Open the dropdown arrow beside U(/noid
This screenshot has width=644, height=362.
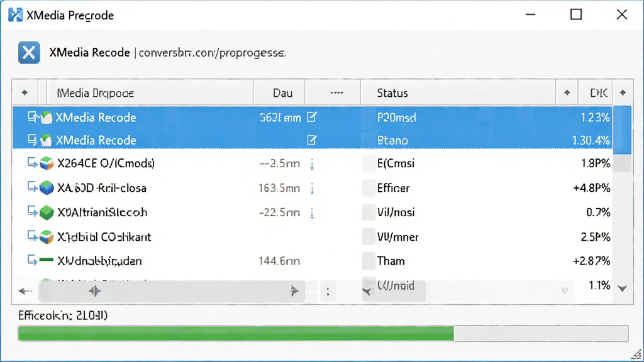pos(367,292)
